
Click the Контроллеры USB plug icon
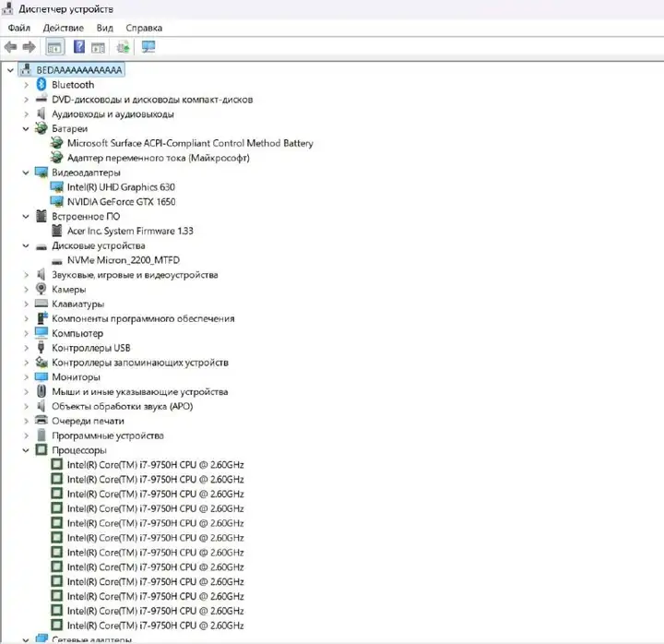41,348
